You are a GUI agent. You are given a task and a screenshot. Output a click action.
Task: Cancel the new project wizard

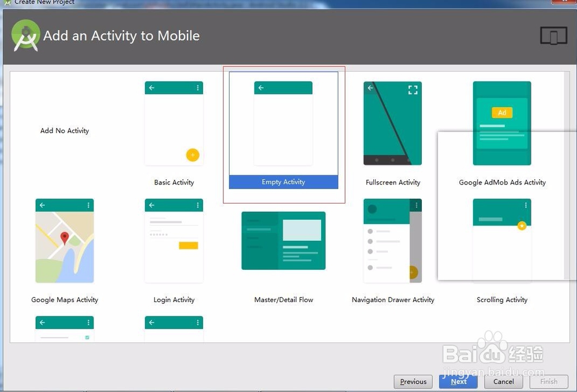(503, 382)
